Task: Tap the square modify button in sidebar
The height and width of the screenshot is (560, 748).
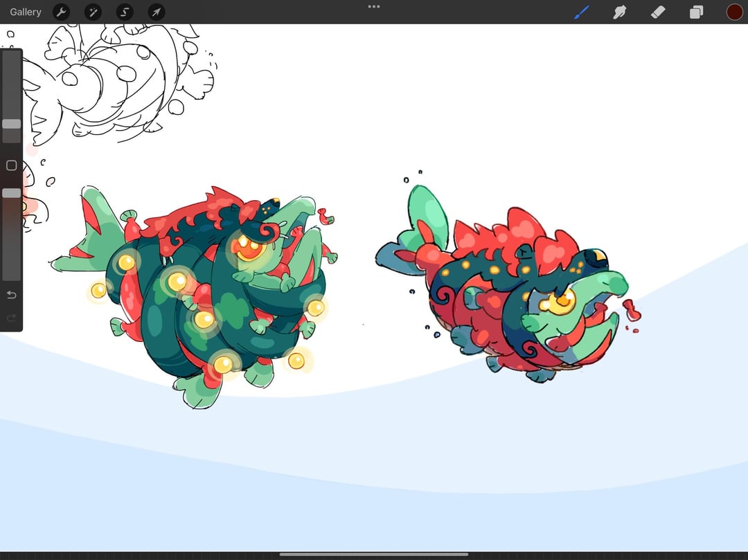Action: tap(12, 165)
